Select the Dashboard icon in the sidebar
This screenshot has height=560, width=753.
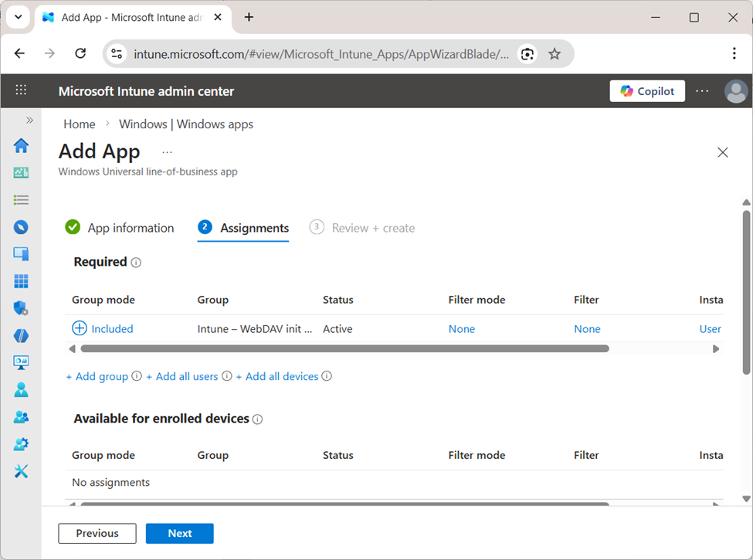coord(21,172)
